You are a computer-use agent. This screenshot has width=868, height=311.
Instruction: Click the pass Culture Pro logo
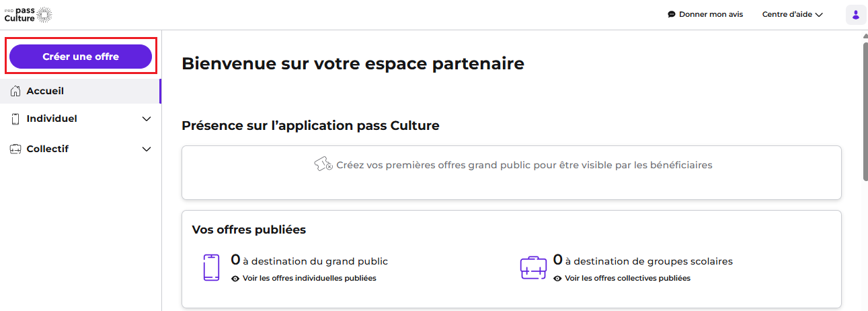pyautogui.click(x=28, y=14)
